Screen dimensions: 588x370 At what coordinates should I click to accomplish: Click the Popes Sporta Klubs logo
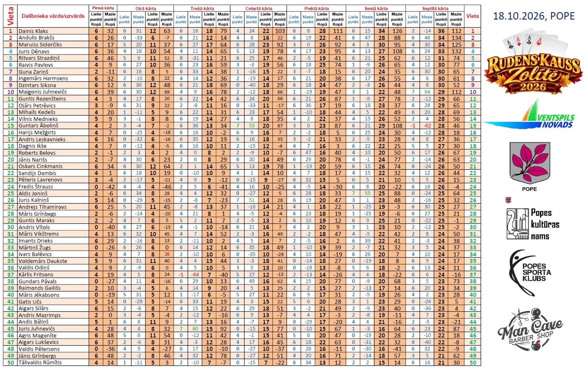(530, 273)
